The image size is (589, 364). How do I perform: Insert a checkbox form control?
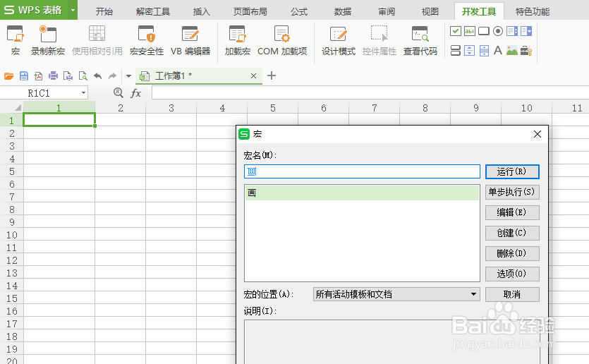455,31
